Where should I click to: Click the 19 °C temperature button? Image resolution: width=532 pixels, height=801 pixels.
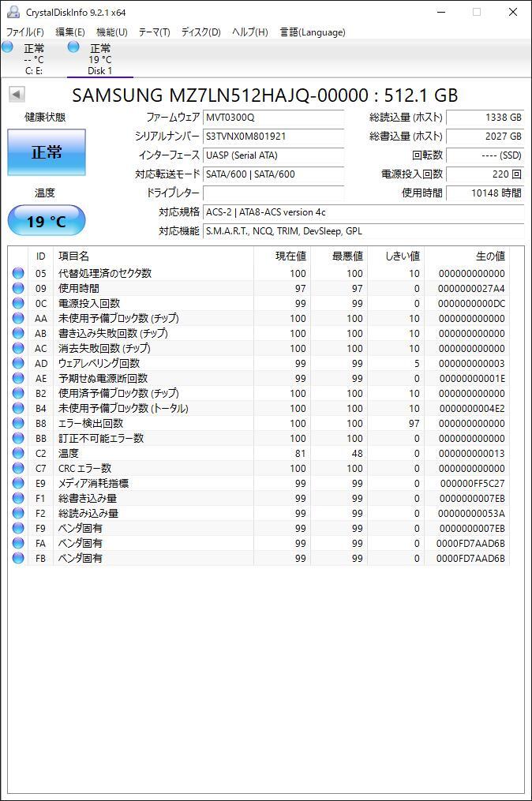click(47, 221)
